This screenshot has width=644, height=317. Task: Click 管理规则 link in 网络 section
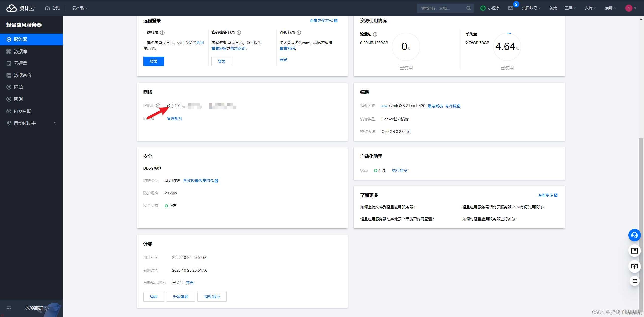[175, 119]
